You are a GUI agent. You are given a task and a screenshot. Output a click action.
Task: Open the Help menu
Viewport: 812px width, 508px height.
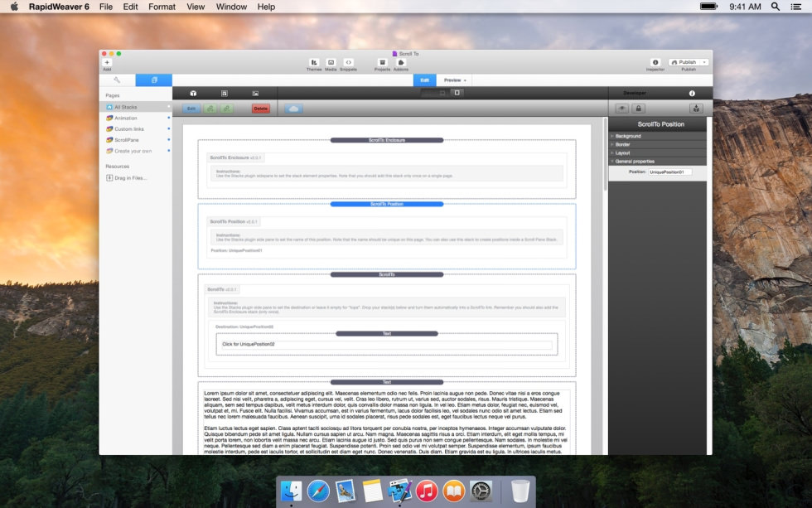pos(266,7)
